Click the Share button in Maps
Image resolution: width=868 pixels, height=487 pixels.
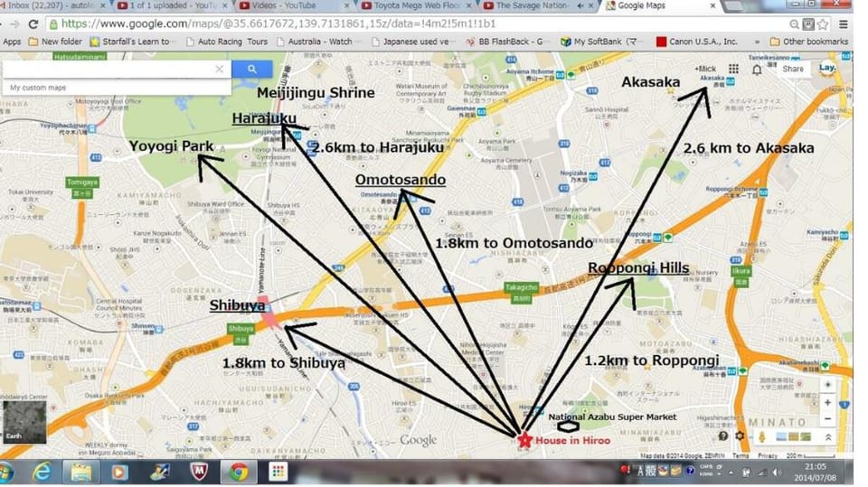click(793, 69)
